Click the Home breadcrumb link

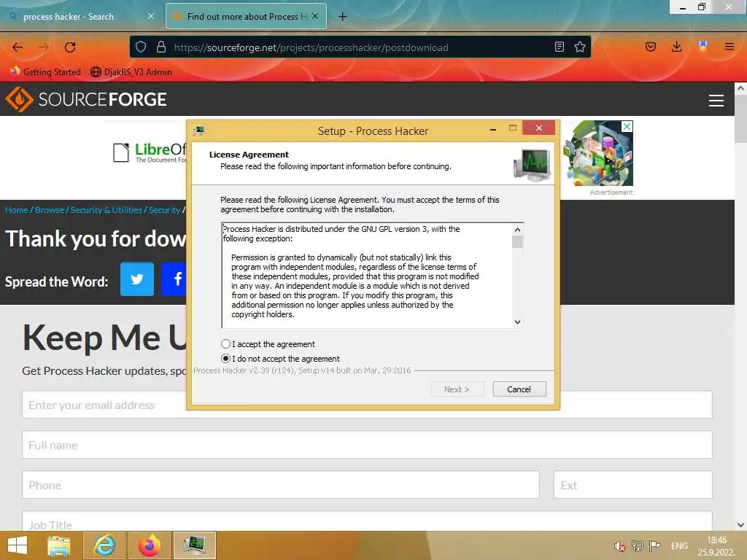click(17, 210)
